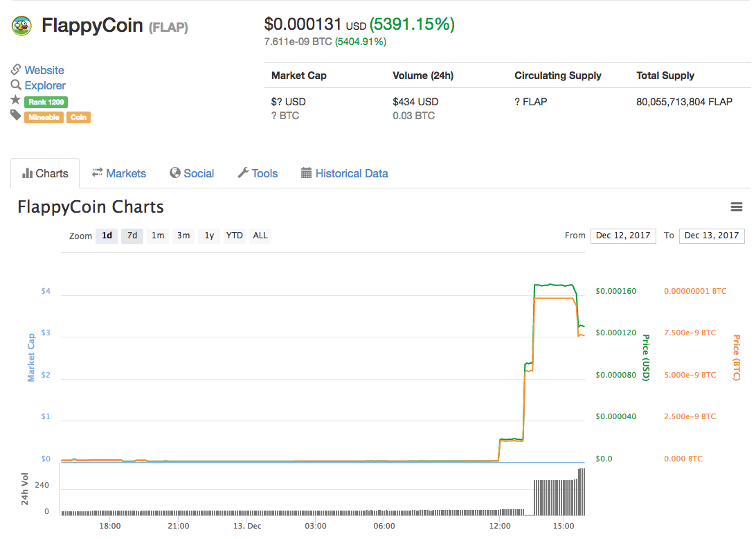This screenshot has height=539, width=756.
Task: Click the 24h Vol axis label
Action: coord(24,489)
